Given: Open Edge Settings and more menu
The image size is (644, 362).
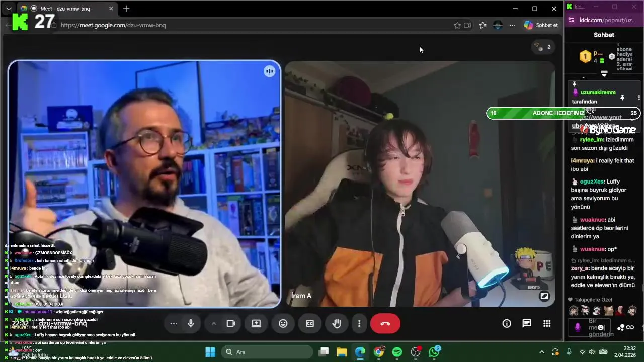Looking at the screenshot, I should click(x=513, y=25).
